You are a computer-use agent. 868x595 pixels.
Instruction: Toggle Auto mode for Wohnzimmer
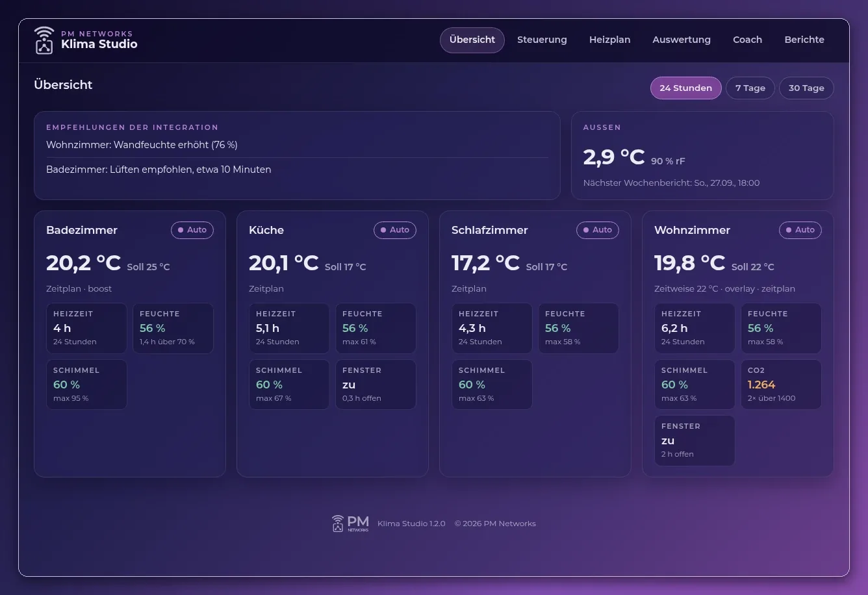point(800,230)
